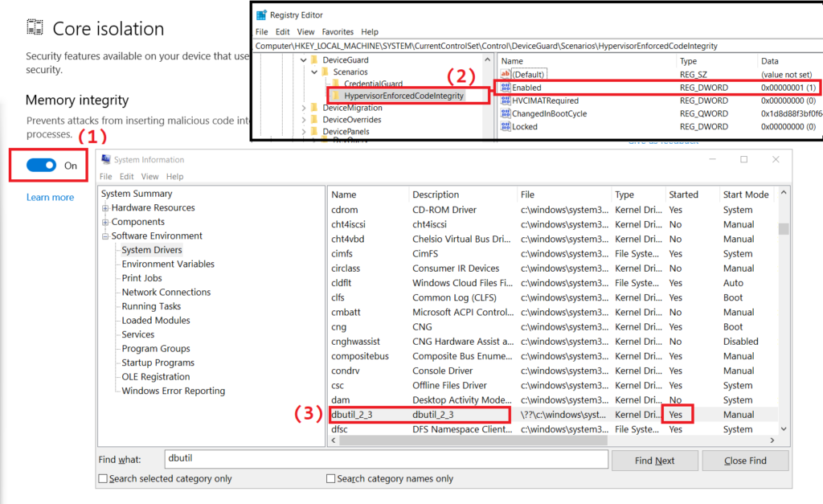Select the DeviceOverrides key folder icon
This screenshot has height=504, width=823.
tap(314, 119)
